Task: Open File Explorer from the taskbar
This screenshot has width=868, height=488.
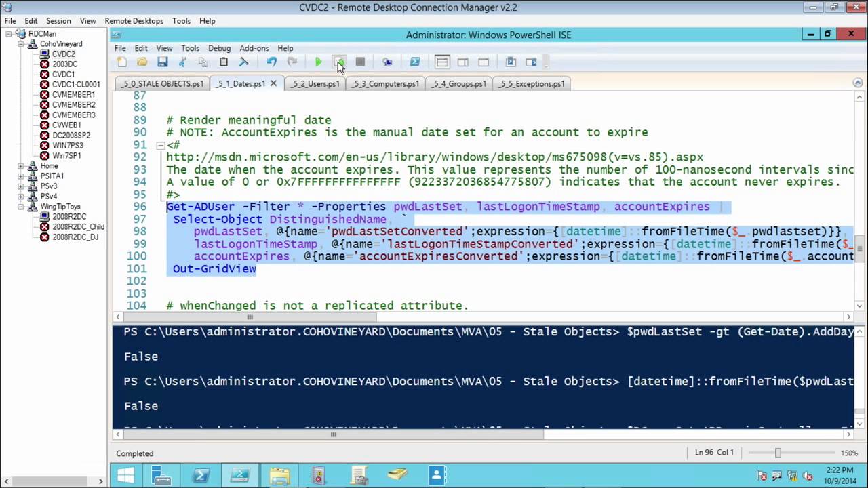Action: pyautogui.click(x=279, y=475)
